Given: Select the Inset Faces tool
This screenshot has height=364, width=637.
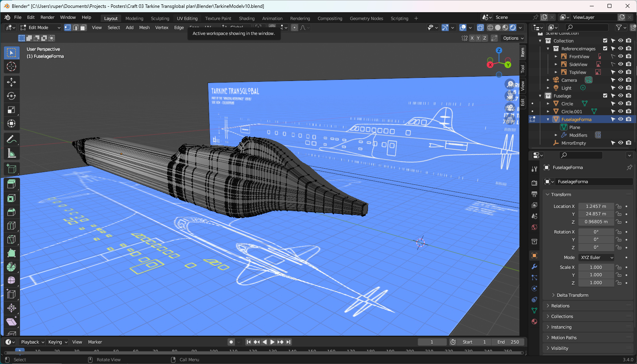Looking at the screenshot, I should pos(11,198).
